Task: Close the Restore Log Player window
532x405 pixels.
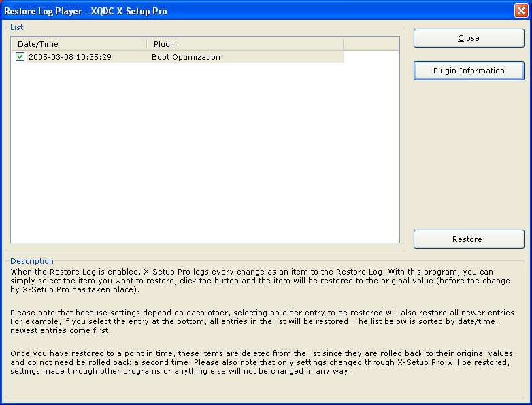Action: tap(521, 10)
